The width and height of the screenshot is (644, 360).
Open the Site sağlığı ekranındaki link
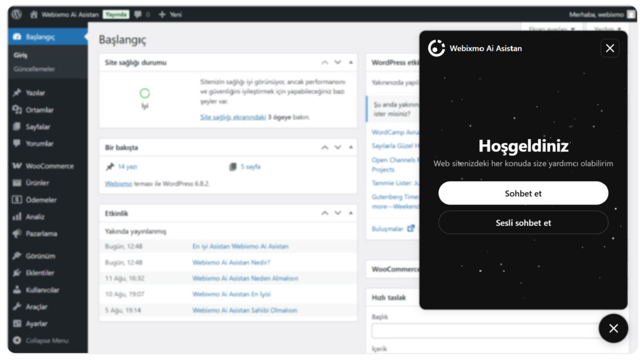tap(233, 117)
